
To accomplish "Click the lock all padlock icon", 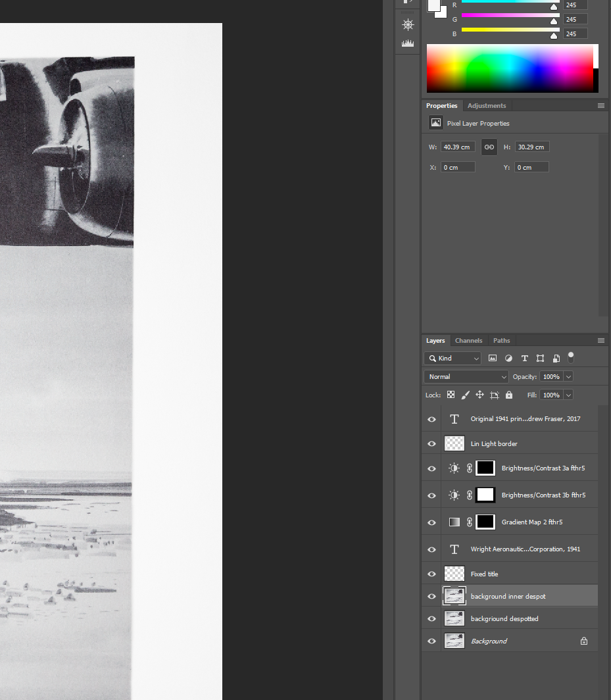I will pyautogui.click(x=508, y=394).
